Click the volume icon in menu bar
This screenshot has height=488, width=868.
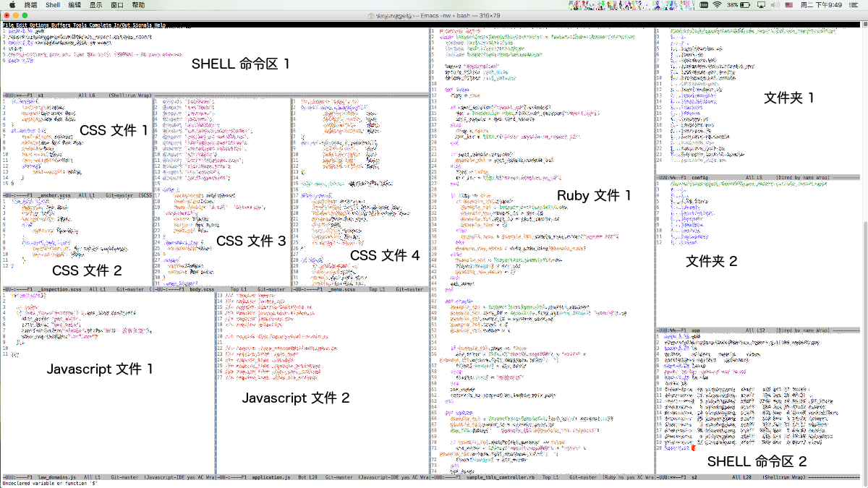[x=775, y=4]
